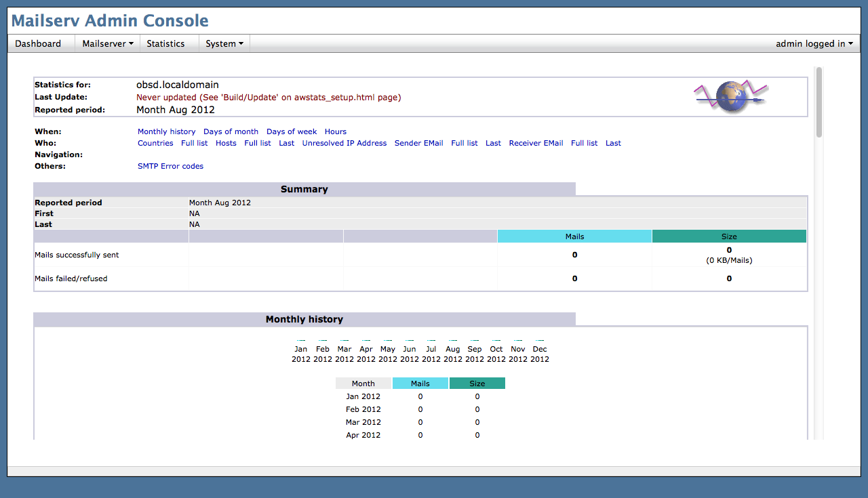This screenshot has width=868, height=498.
Task: Expand the System dropdown menu
Action: (224, 43)
